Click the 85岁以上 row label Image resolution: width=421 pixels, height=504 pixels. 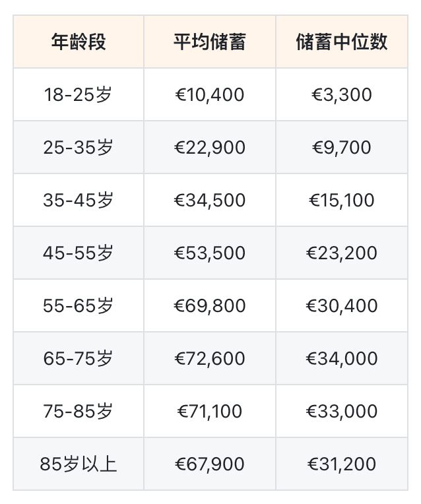[79, 464]
